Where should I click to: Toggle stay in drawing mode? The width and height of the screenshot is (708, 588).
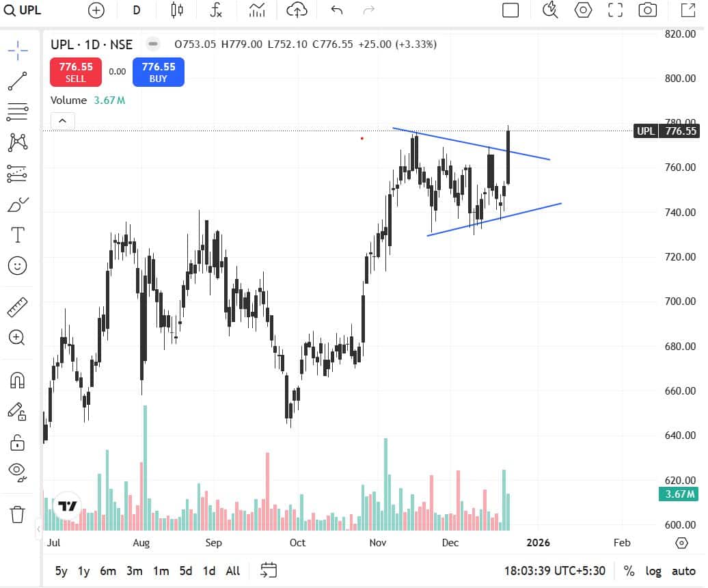pos(17,412)
